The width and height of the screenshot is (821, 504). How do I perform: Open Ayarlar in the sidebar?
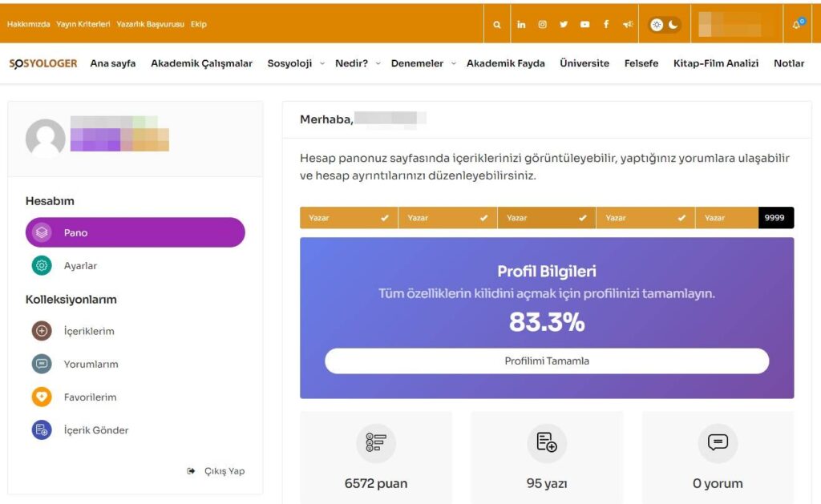(x=80, y=265)
